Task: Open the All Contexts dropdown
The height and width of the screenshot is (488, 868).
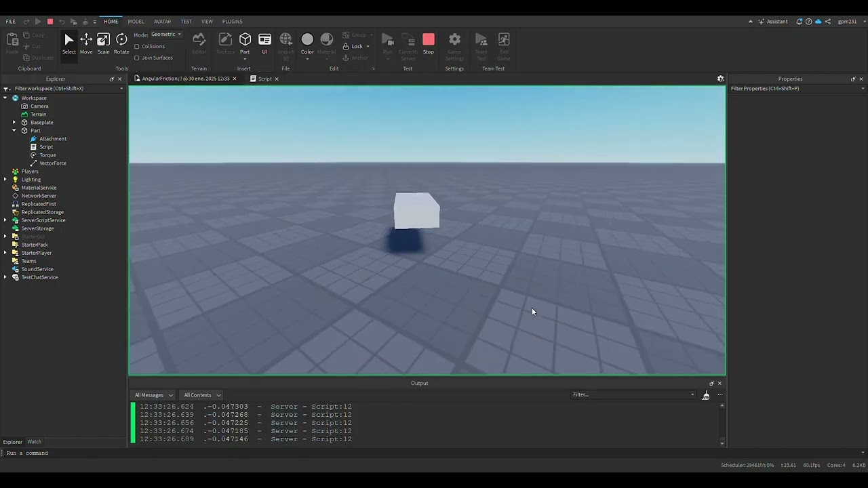Action: click(x=201, y=395)
